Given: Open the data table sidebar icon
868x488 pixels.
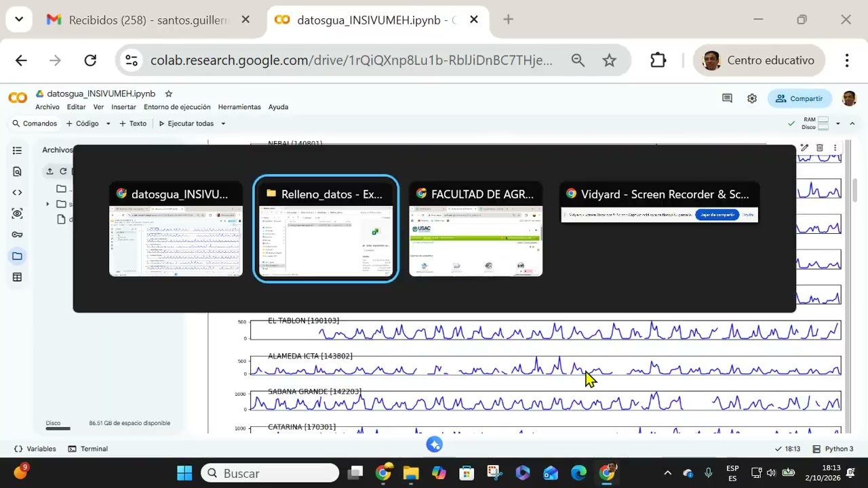Looking at the screenshot, I should pos(17,277).
